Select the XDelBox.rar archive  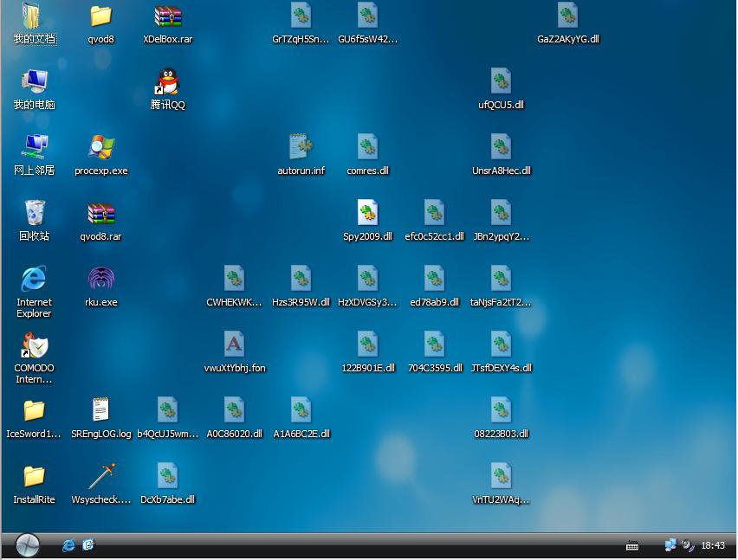tap(167, 17)
